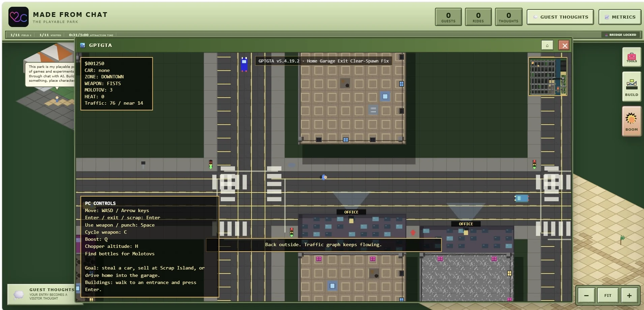644x310 pixels.
Task: Trigger the Boom explosion icon
Action: pyautogui.click(x=632, y=121)
